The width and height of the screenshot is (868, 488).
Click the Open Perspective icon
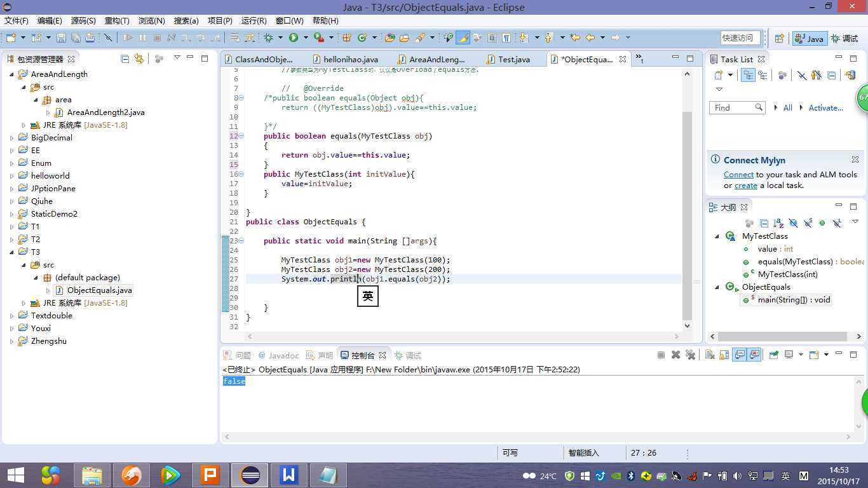point(780,38)
